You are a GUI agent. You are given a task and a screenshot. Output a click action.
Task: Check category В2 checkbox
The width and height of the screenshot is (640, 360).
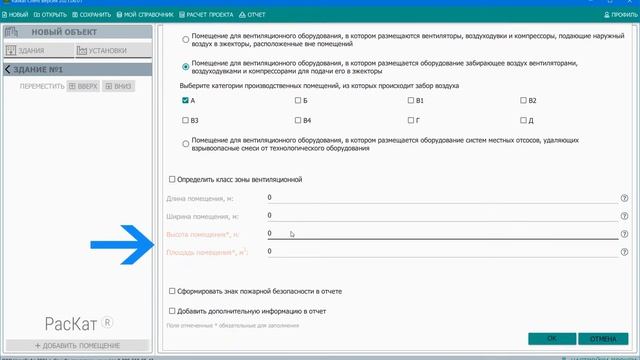(523, 100)
